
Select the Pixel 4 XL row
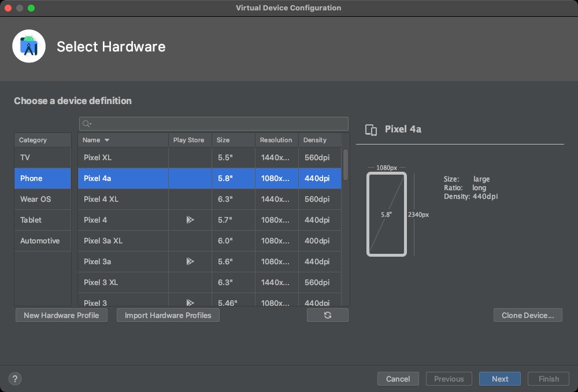[x=210, y=199]
